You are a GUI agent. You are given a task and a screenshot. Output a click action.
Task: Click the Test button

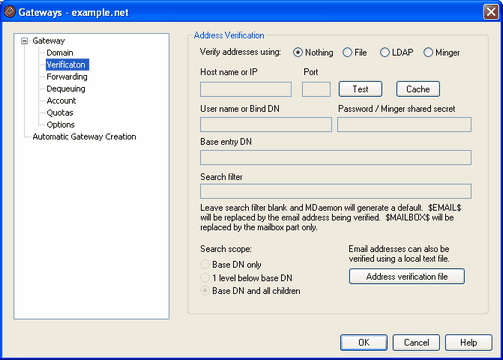coord(360,89)
